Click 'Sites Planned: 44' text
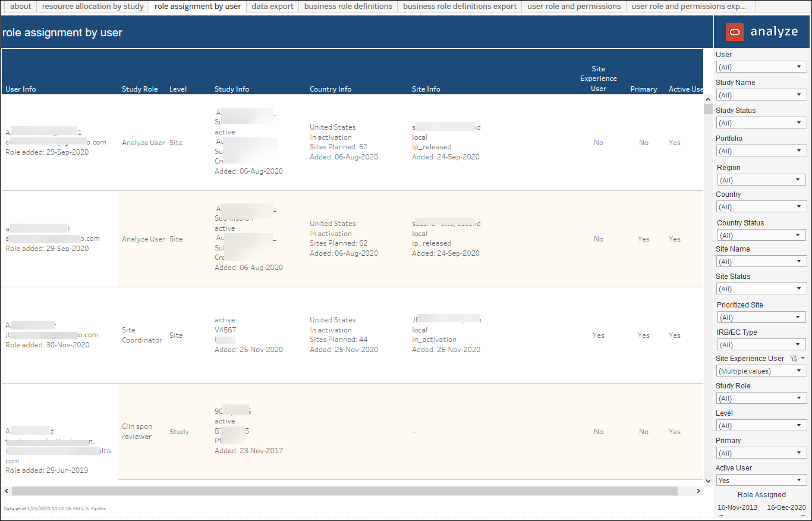Image resolution: width=812 pixels, height=521 pixels. [339, 340]
